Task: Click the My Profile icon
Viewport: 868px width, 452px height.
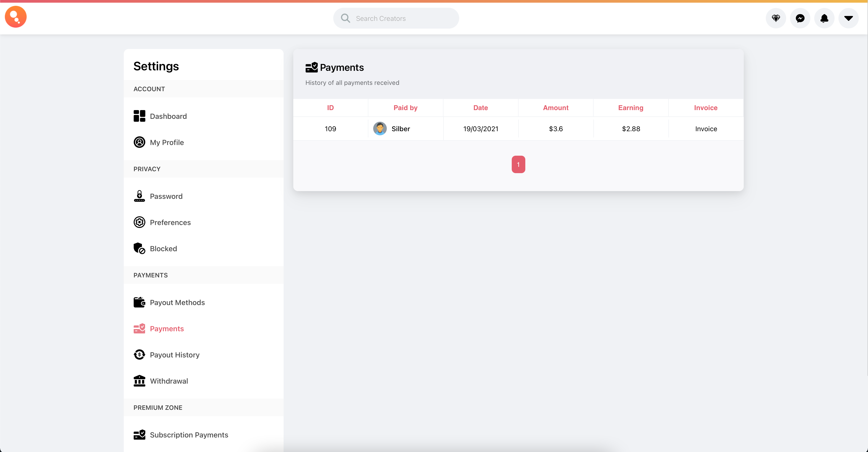Action: tap(139, 142)
